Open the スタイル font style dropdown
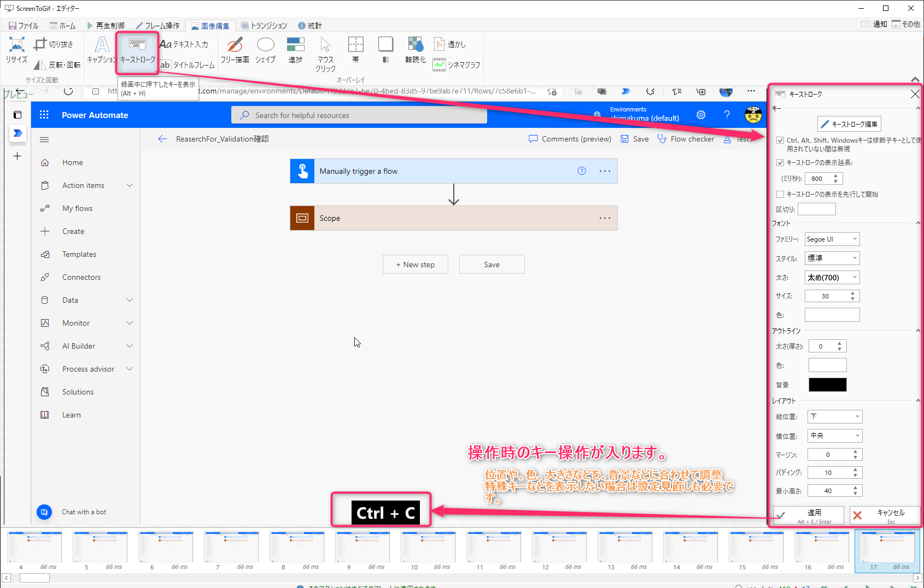The image size is (924, 588). click(x=832, y=258)
